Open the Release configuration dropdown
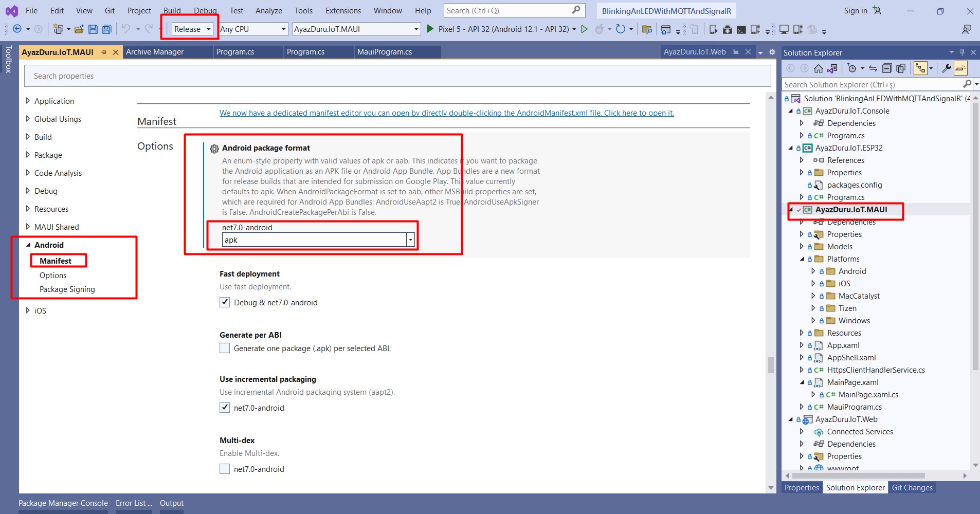Viewport: 980px width, 514px height. pyautogui.click(x=192, y=29)
